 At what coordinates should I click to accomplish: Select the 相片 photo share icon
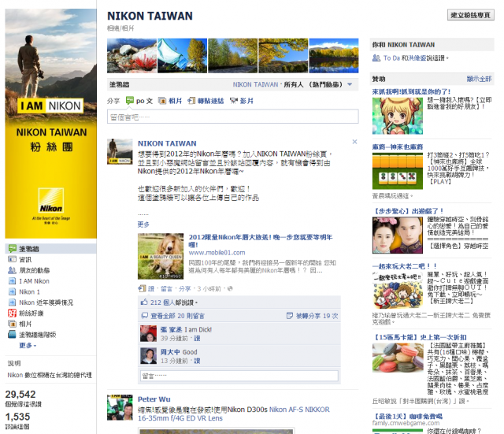(x=162, y=101)
